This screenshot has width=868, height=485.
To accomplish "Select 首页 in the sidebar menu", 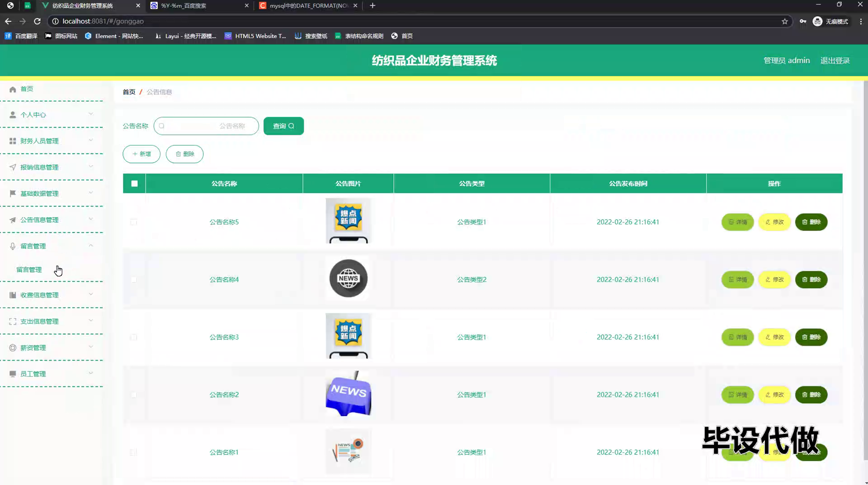I will [27, 89].
